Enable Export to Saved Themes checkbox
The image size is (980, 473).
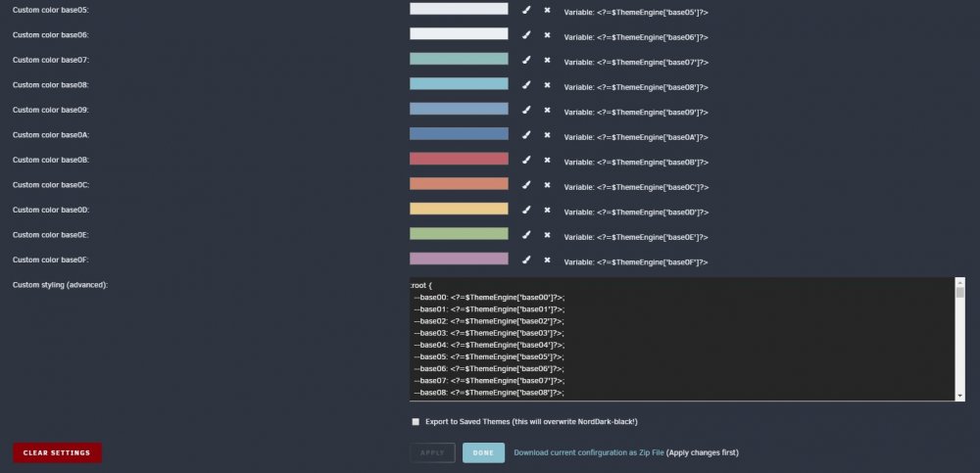tap(416, 422)
